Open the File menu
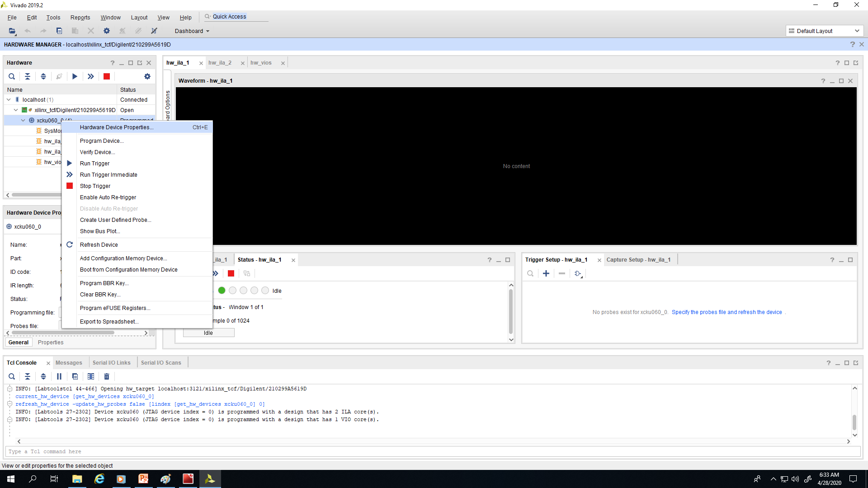The image size is (868, 488). click(12, 18)
